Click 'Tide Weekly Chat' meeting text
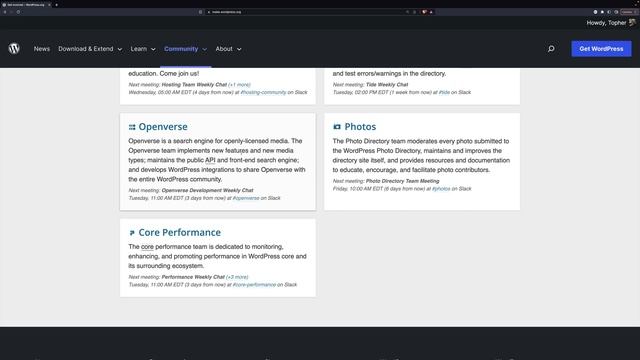 point(387,84)
